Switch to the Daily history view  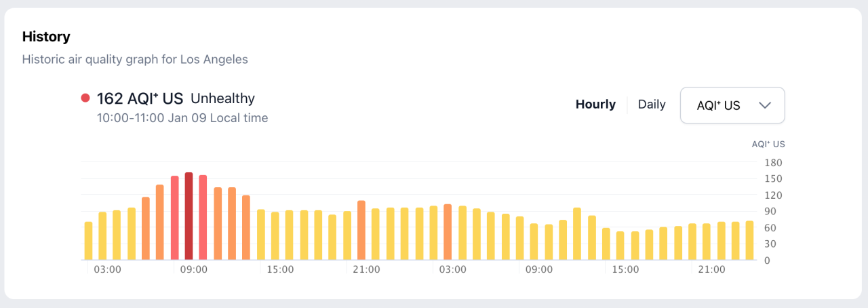652,104
